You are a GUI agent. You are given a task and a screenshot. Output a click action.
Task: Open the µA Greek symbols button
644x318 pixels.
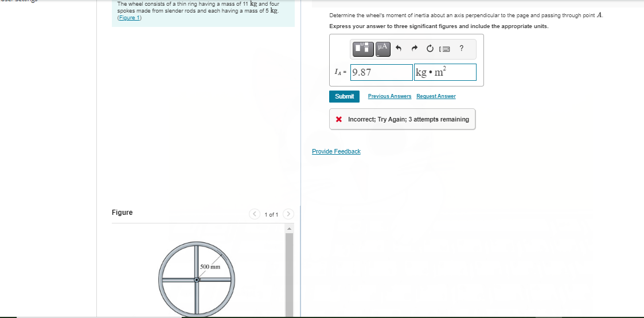pos(383,49)
